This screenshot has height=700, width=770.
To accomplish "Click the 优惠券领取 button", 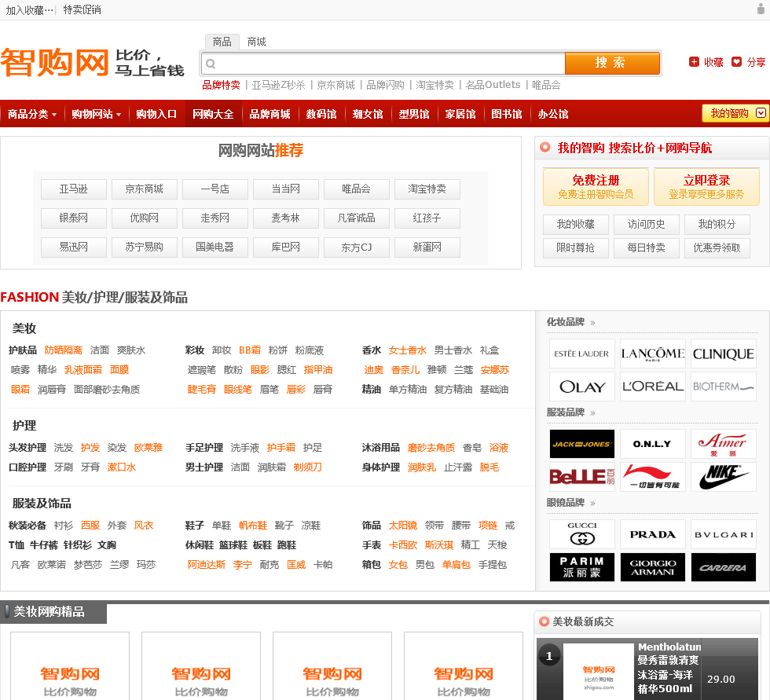I will 717,248.
